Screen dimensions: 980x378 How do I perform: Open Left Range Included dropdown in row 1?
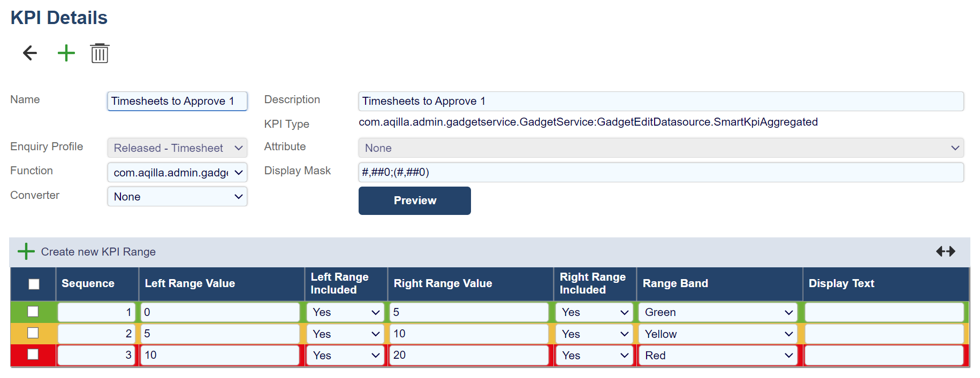pyautogui.click(x=346, y=312)
